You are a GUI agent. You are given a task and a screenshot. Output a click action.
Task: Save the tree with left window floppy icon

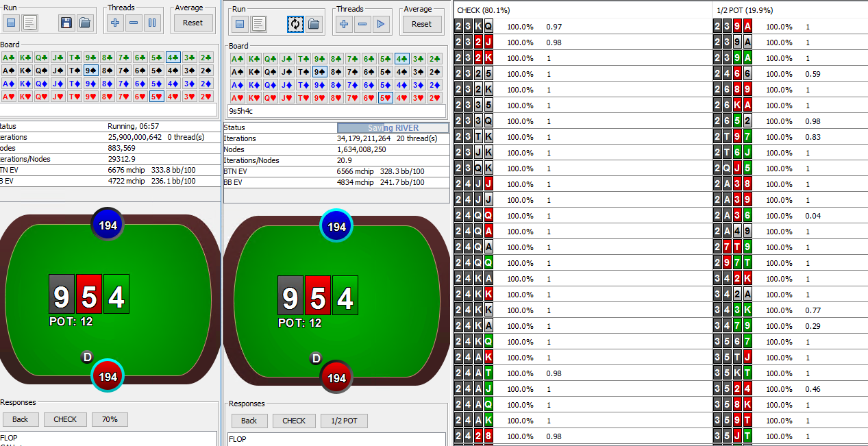coord(66,23)
